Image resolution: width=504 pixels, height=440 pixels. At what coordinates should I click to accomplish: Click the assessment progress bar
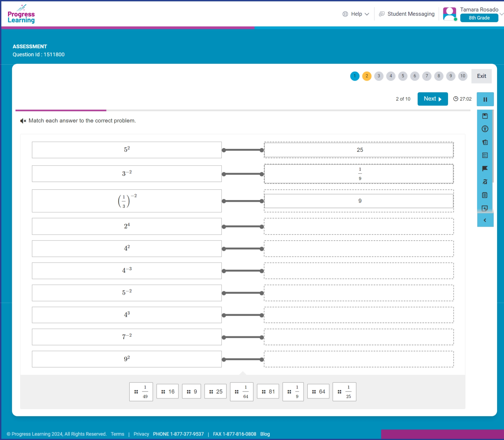pyautogui.click(x=243, y=110)
